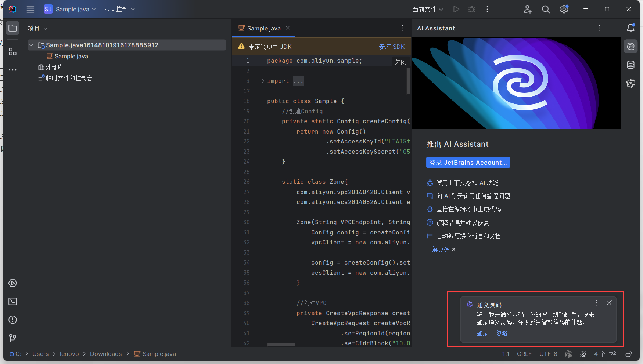Viewport: 643px width, 364px height.
Task: Select Sample.java in the project tree
Action: (67, 56)
